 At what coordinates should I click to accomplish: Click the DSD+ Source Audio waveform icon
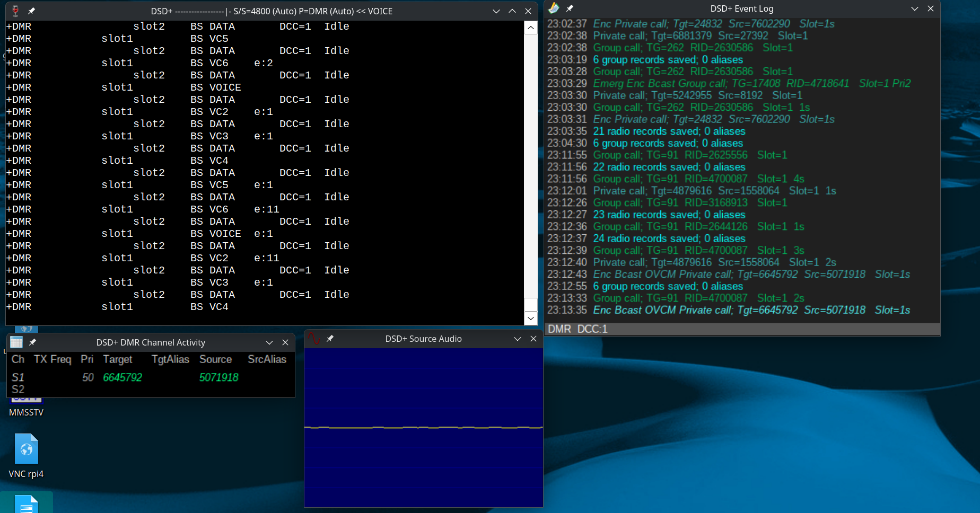pyautogui.click(x=314, y=339)
